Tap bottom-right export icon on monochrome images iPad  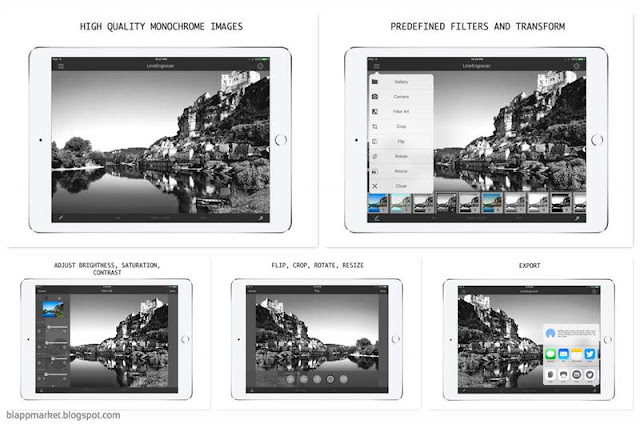pyautogui.click(x=260, y=218)
